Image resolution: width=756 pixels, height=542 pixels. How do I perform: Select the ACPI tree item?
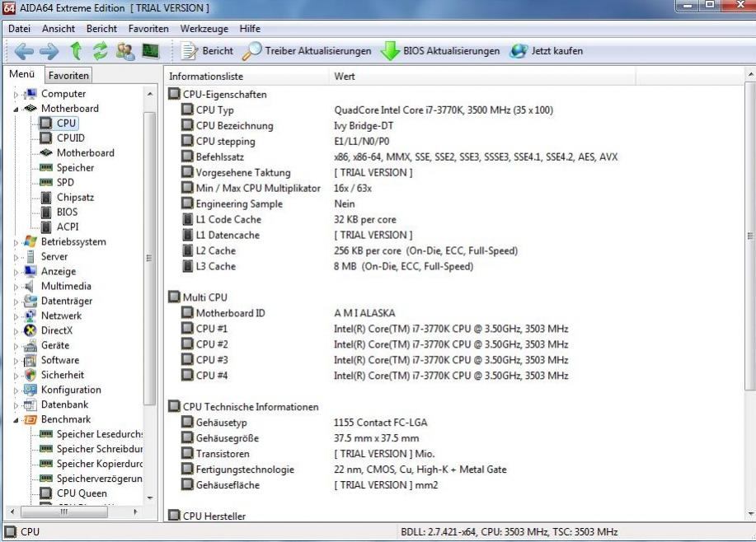pos(68,227)
